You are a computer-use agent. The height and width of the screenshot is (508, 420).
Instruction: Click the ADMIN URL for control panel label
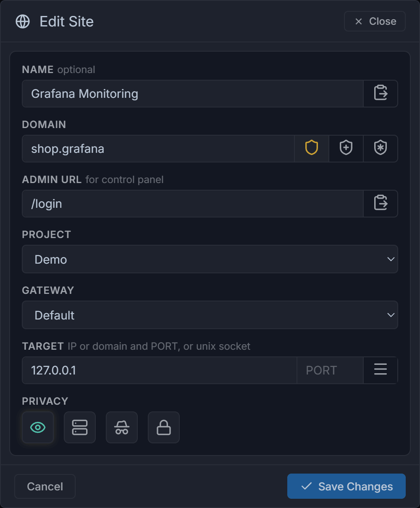[x=93, y=180]
